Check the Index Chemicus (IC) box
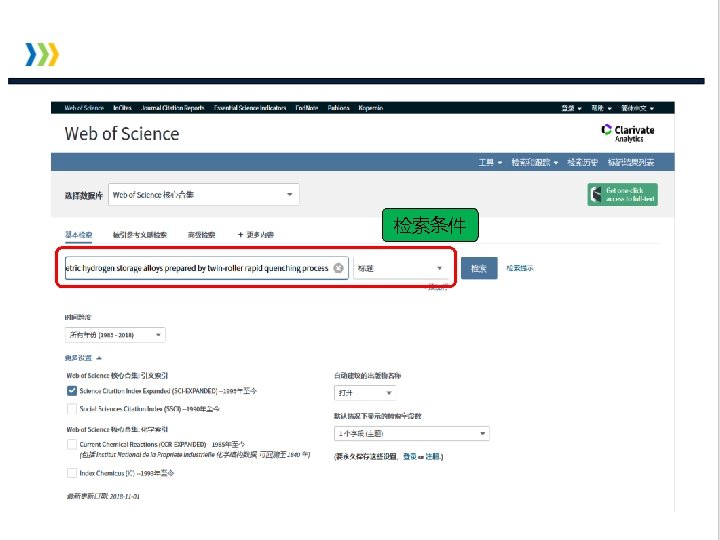 point(72,473)
